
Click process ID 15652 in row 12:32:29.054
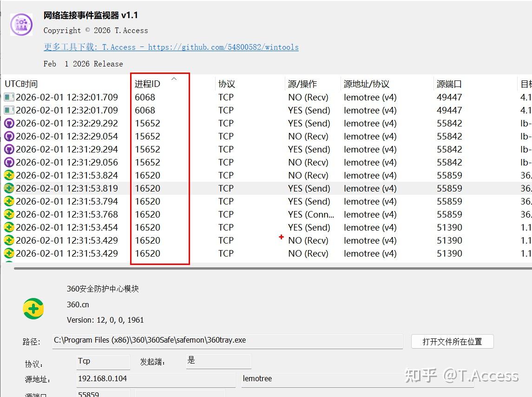[x=147, y=137]
